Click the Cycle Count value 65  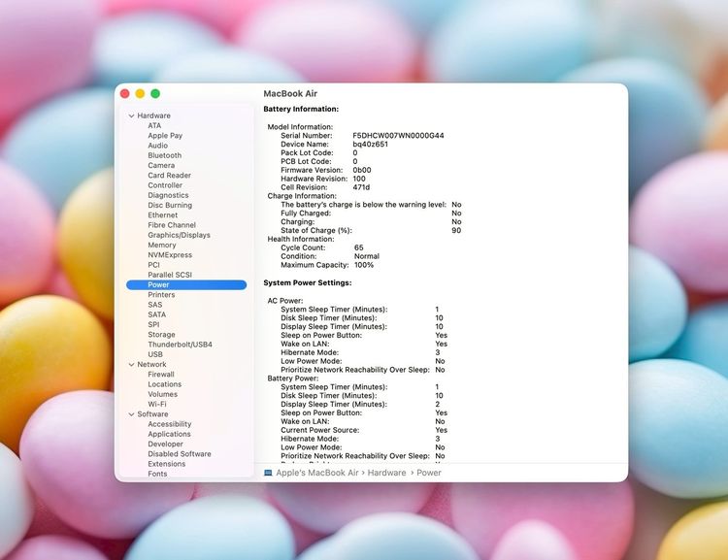359,247
